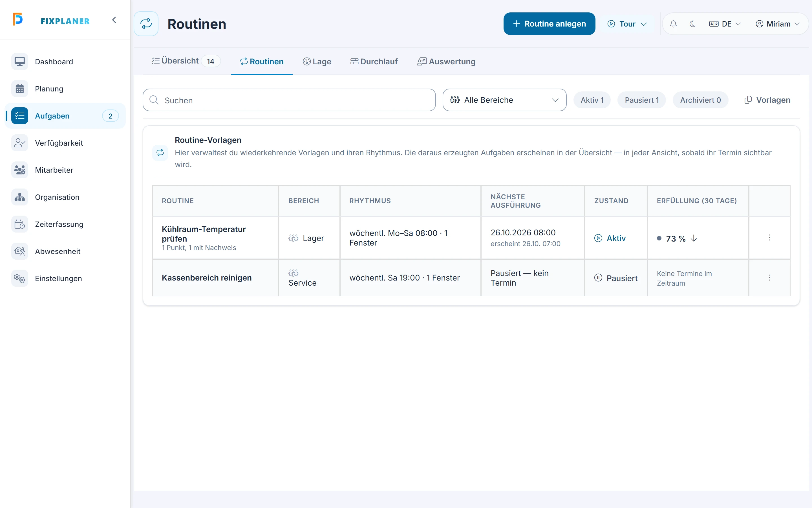Click the Routine anlegen button
The width and height of the screenshot is (812, 508).
(x=549, y=24)
